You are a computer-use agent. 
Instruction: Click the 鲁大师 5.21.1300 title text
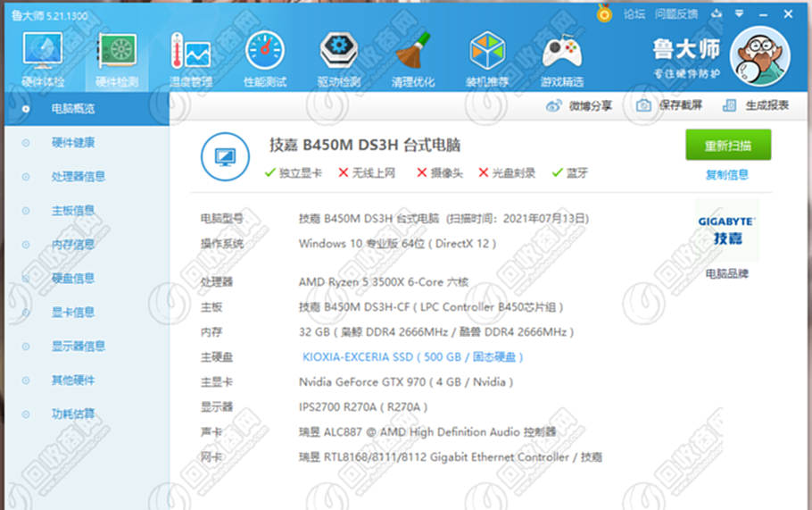(x=50, y=16)
